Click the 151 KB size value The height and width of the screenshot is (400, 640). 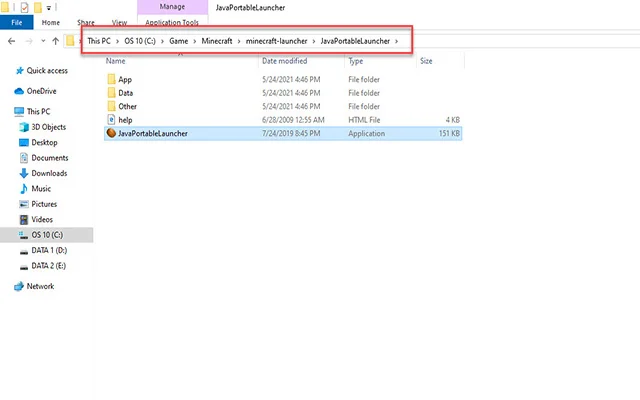coord(449,133)
